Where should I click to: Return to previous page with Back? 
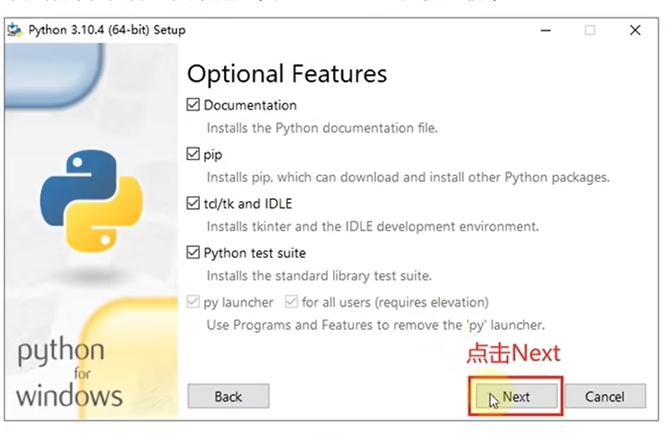[228, 396]
